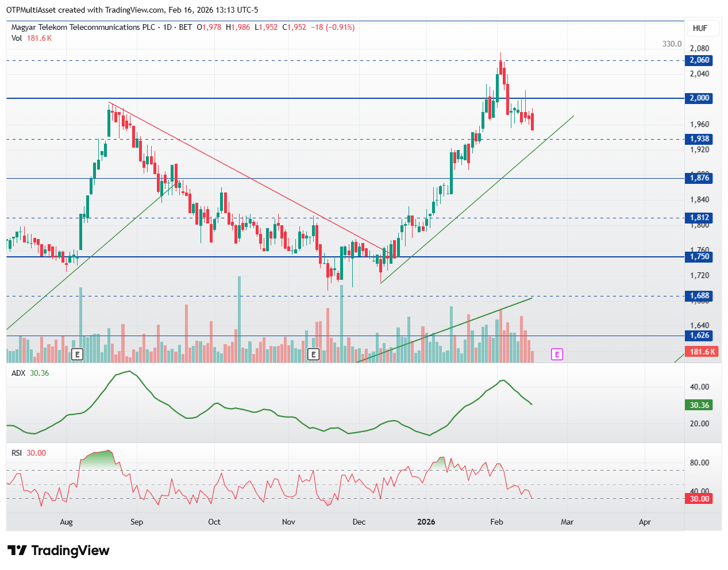Click the Oct label on time axis
The image size is (728, 570).
point(214,522)
